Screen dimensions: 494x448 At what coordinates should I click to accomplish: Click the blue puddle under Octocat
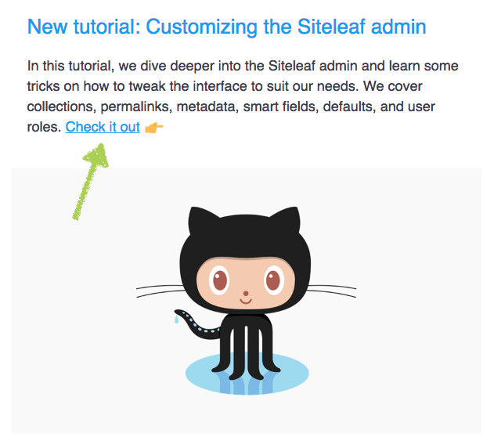tap(247, 374)
